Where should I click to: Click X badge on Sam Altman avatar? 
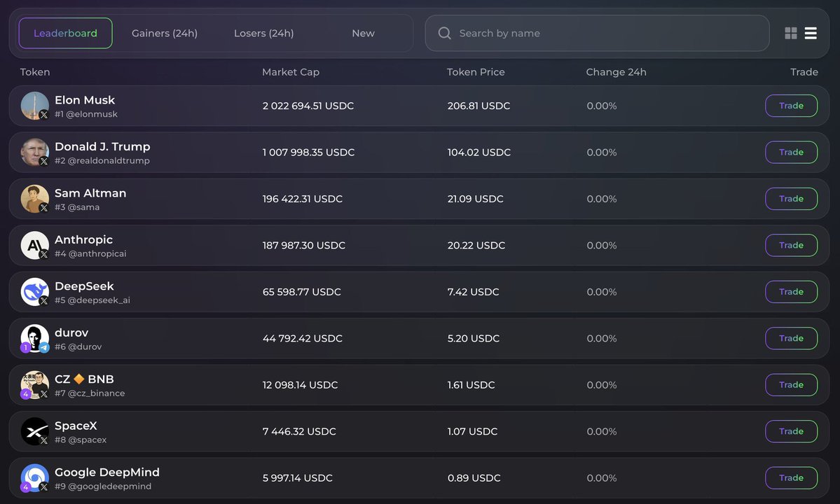(44, 208)
